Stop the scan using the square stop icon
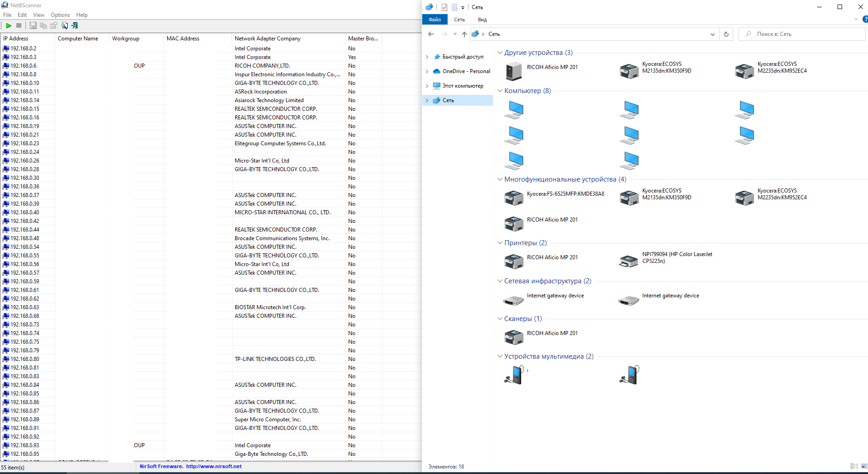 point(19,26)
